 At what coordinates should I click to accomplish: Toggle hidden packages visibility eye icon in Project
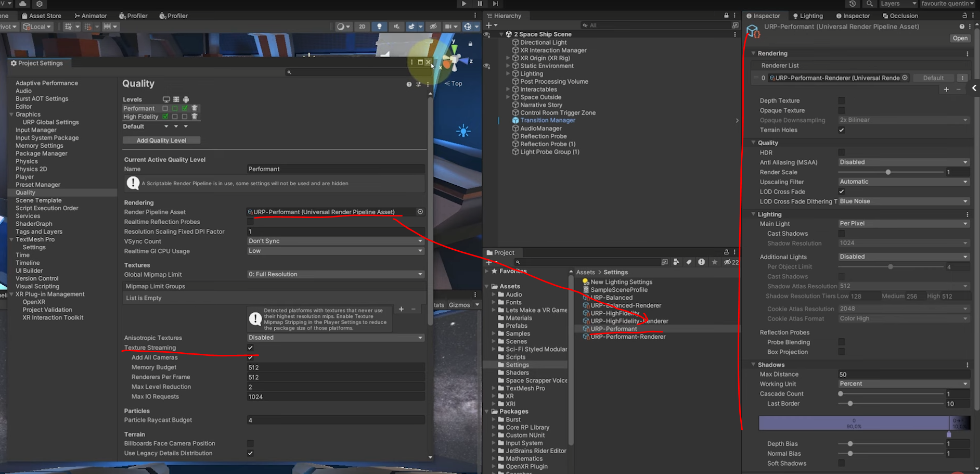tap(731, 262)
